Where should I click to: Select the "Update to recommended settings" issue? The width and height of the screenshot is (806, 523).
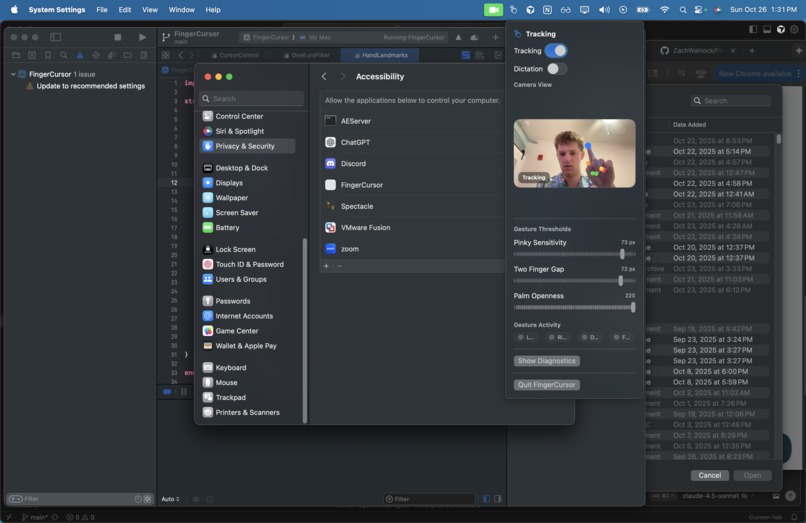point(90,86)
